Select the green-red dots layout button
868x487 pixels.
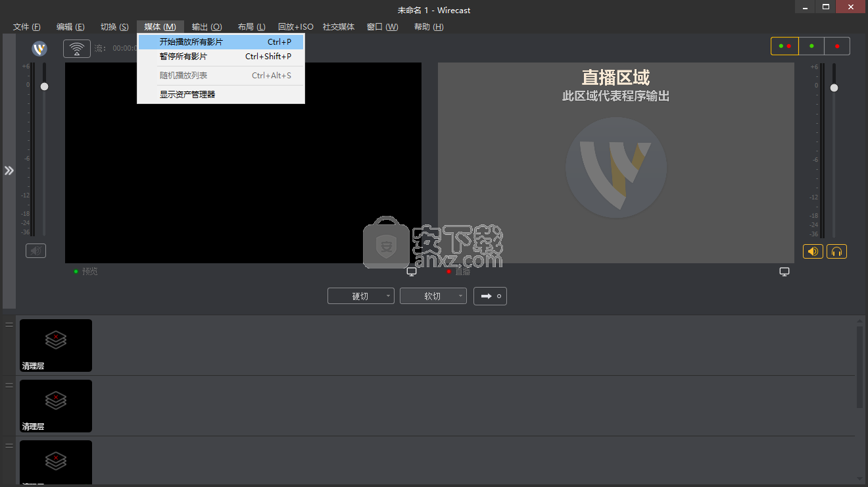784,46
